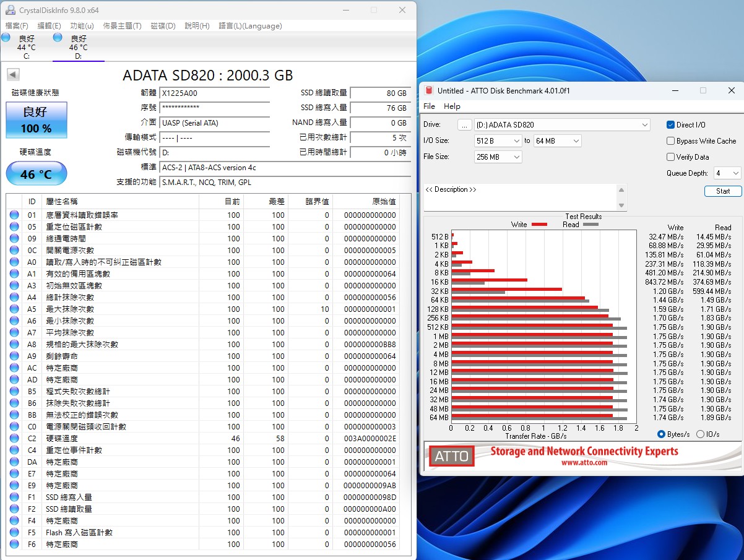Click the CrystalDiskInfo app icon in title bar

click(11, 10)
